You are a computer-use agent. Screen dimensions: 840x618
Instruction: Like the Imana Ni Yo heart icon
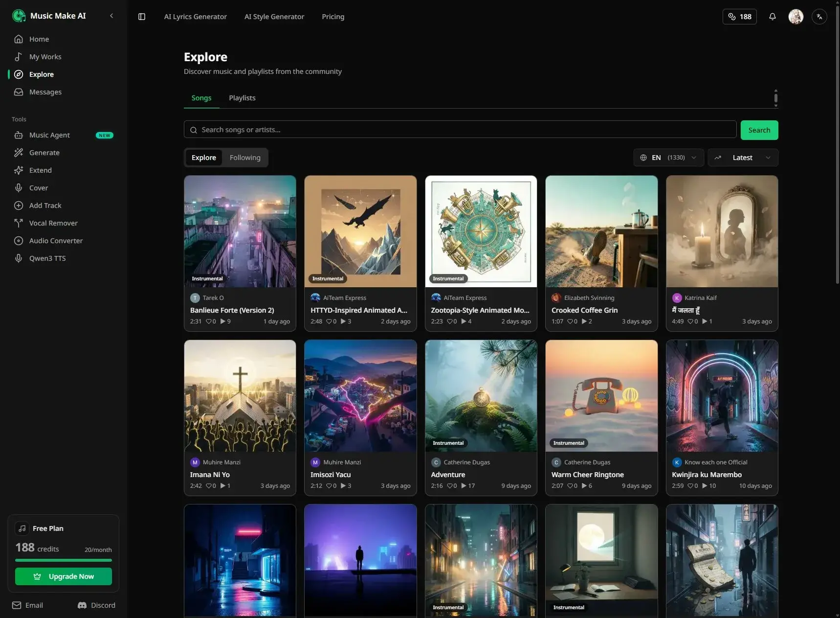coord(209,486)
